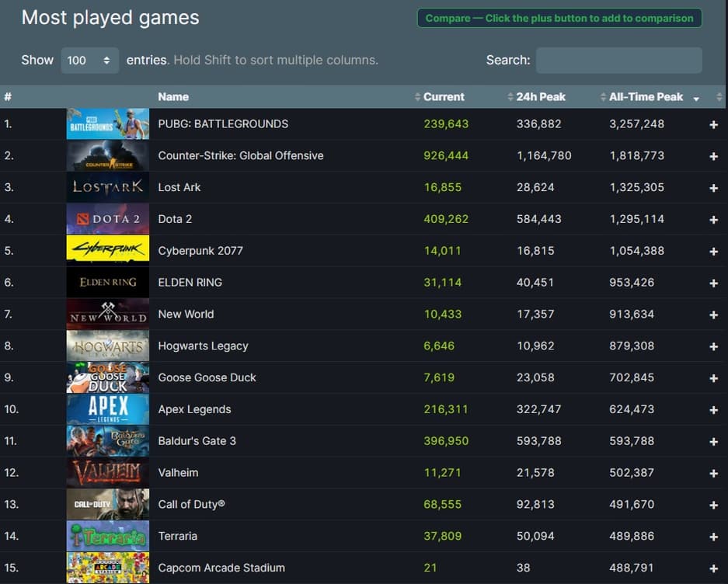Screen dimensions: 728x584
Task: Select current count 409,262 for Dota 2
Action: click(446, 219)
